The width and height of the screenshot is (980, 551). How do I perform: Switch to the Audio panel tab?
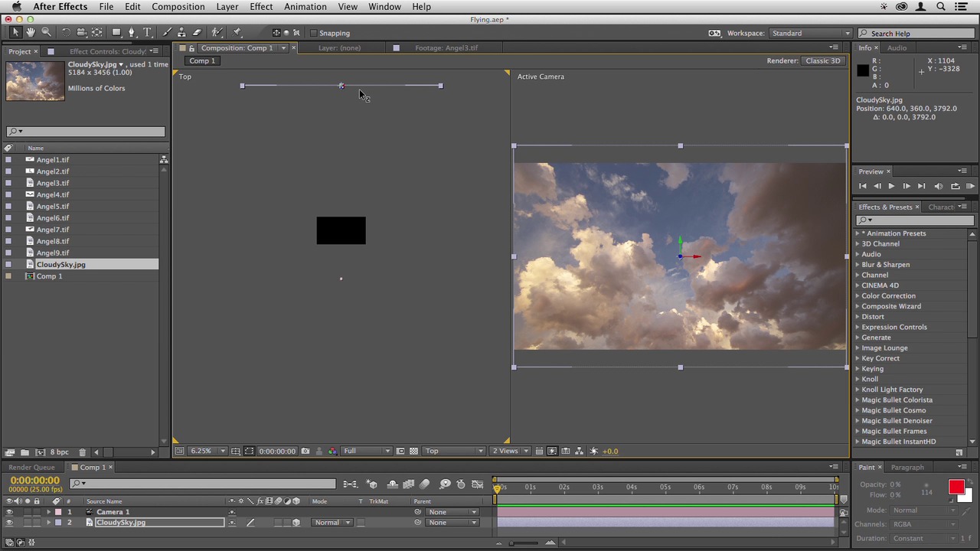(897, 48)
